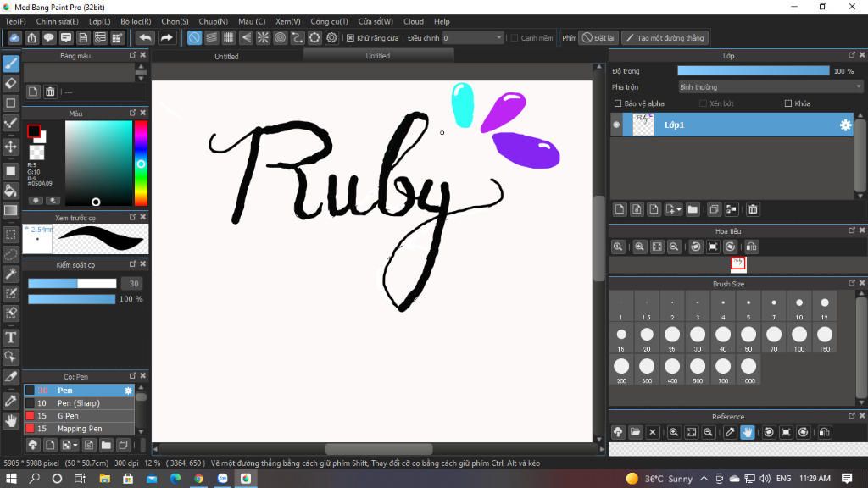868x488 pixels.
Task: Open Lớp1 layer settings gear
Action: [x=845, y=125]
